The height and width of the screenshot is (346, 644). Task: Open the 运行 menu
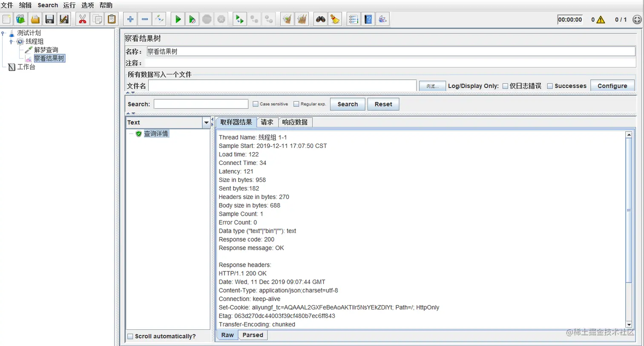coord(69,5)
